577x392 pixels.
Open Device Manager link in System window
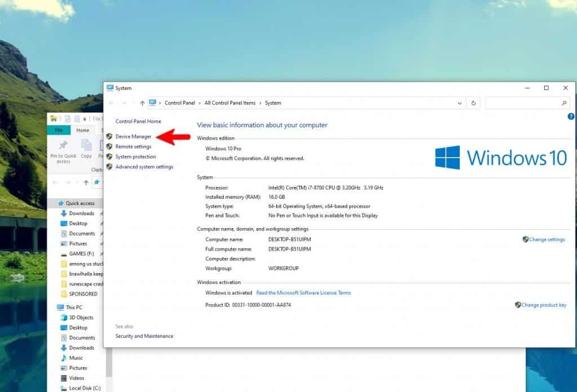tap(133, 136)
